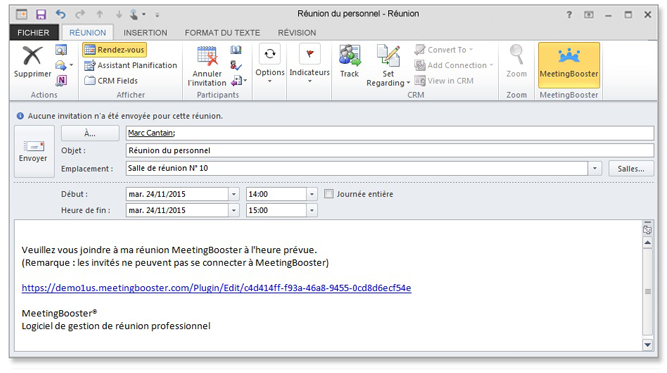Image resolution: width=667 pixels, height=373 pixels.
Task: Click Set Regarding in CRM group
Action: coord(388,66)
